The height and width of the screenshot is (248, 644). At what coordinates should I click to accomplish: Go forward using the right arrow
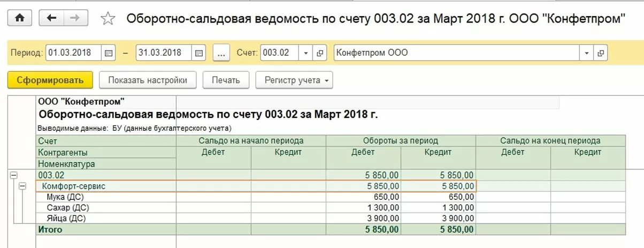(x=75, y=18)
